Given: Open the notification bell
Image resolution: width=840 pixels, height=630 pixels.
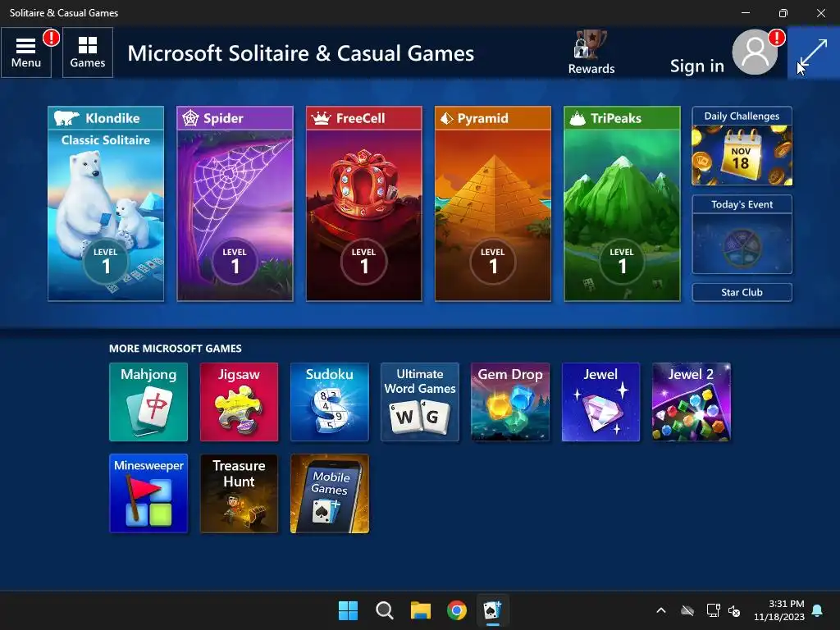Looking at the screenshot, I should coord(818,610).
